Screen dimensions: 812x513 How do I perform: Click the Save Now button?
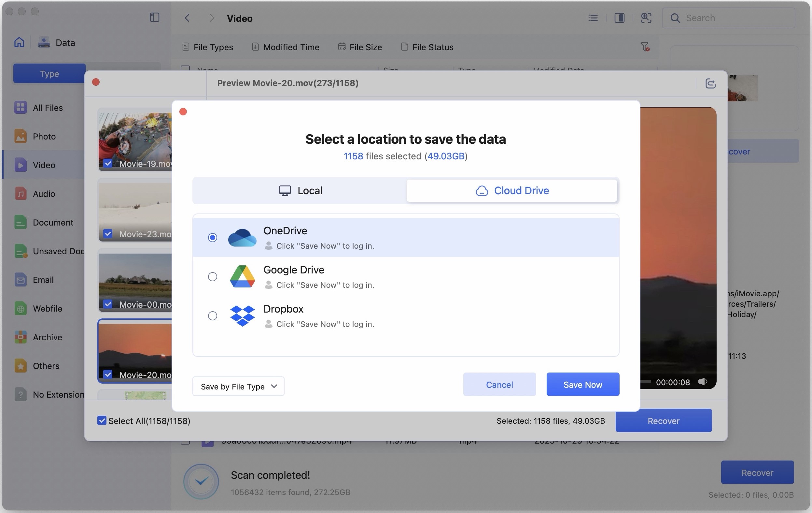click(x=582, y=384)
